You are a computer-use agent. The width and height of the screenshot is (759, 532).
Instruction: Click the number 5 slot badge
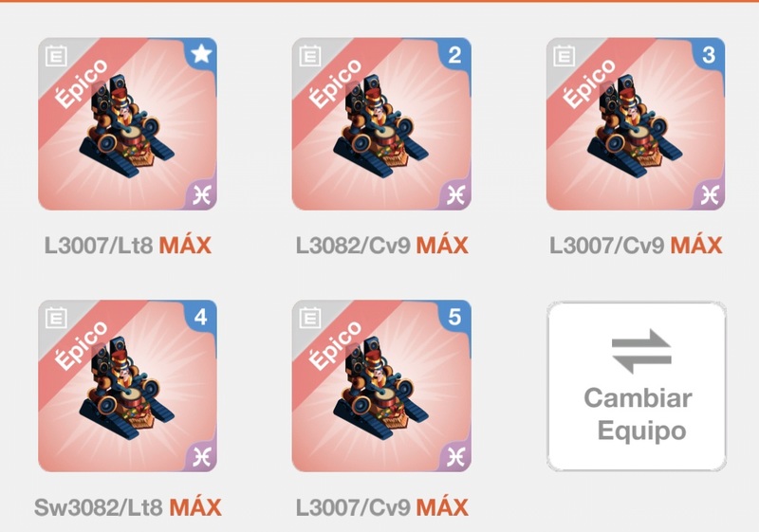(455, 317)
